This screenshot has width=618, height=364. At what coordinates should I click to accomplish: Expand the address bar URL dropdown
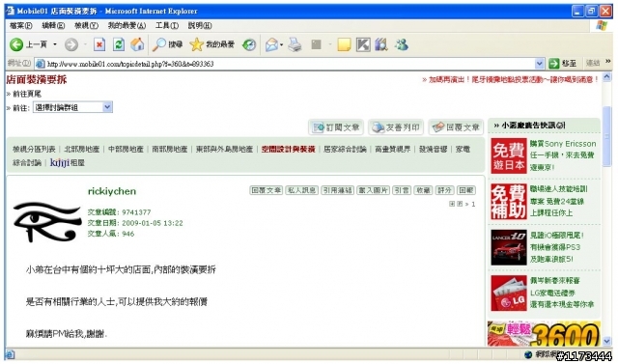[x=539, y=64]
